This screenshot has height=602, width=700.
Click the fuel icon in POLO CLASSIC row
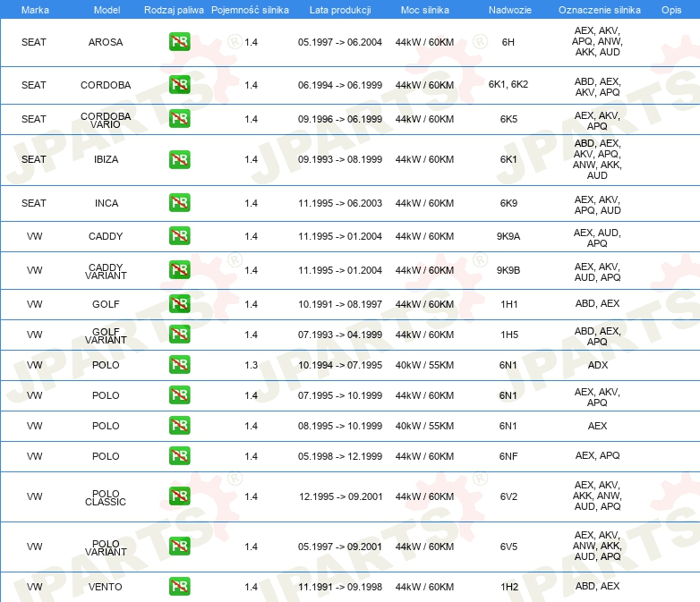tap(179, 496)
